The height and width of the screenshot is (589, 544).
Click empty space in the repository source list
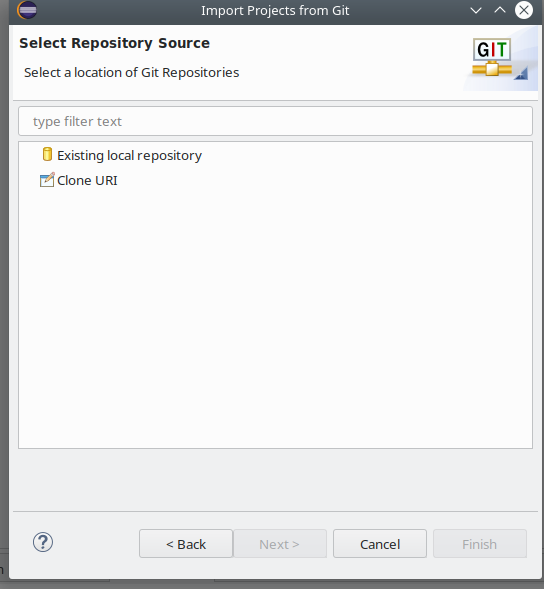275,319
